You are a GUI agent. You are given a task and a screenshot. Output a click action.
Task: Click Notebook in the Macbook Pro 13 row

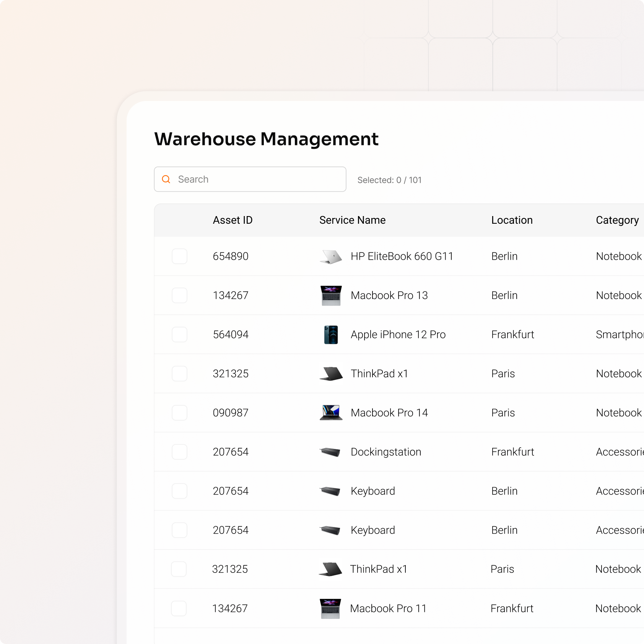[619, 295]
